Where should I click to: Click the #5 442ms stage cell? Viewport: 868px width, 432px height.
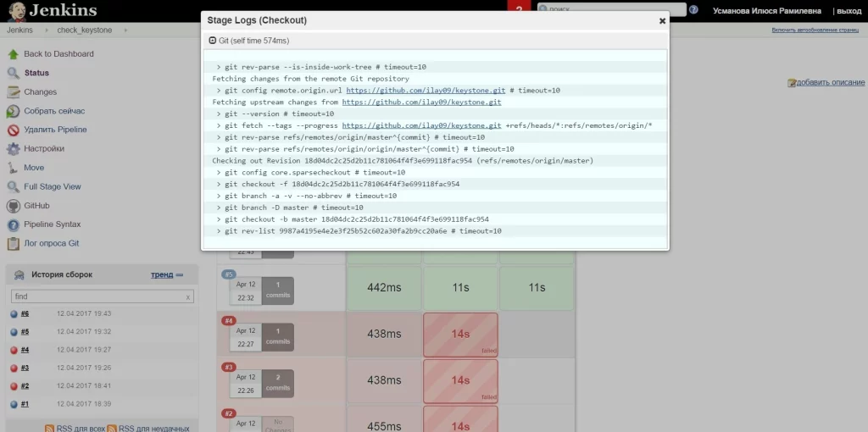tap(384, 288)
